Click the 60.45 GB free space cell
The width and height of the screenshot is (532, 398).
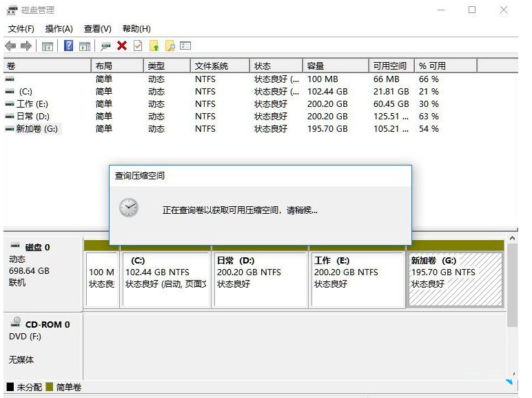pyautogui.click(x=391, y=104)
